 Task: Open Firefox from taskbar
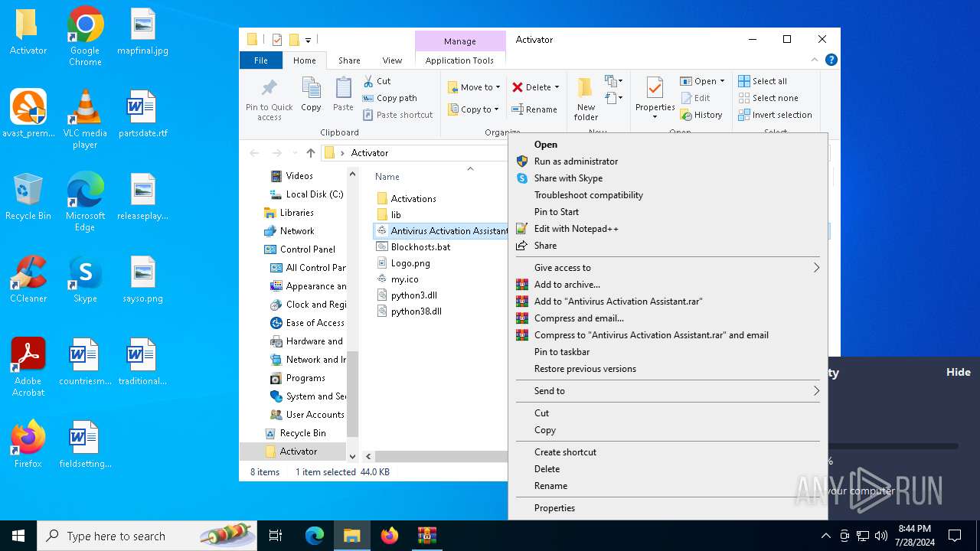[x=390, y=536]
